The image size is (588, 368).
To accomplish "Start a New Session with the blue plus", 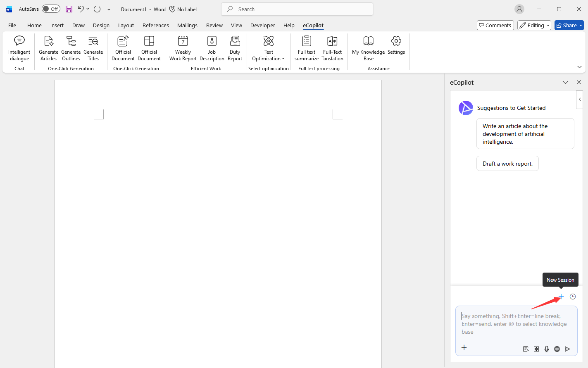I will tap(561, 297).
